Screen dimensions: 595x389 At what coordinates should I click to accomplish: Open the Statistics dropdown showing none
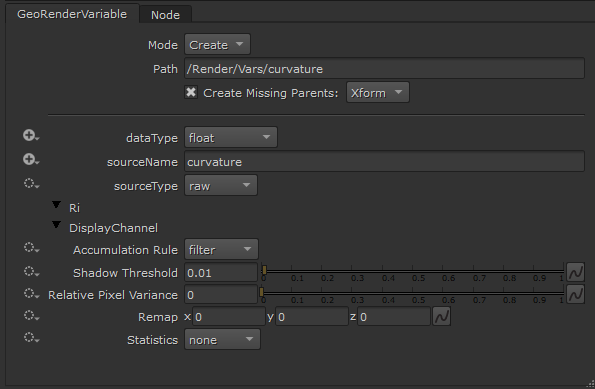(222, 339)
